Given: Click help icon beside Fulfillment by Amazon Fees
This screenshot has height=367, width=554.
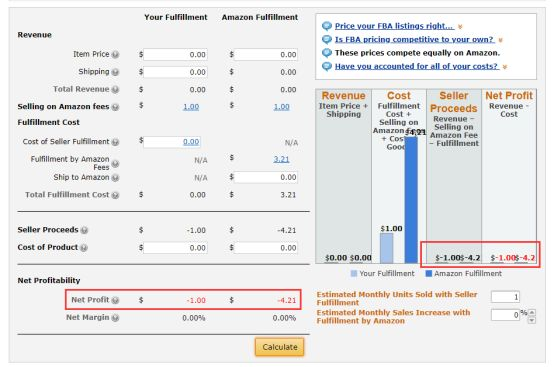Looking at the screenshot, I should tap(115, 164).
